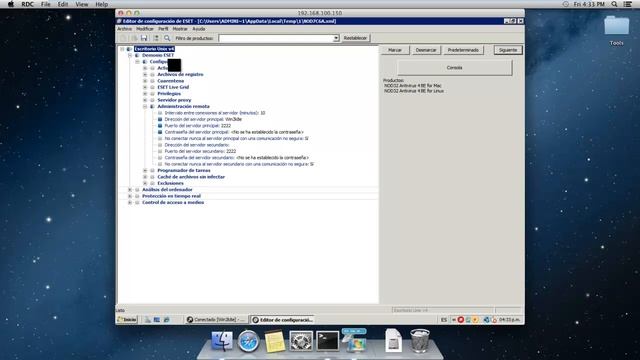Open Terminal from the Dock
Viewport: 640px width, 360px height.
click(327, 341)
